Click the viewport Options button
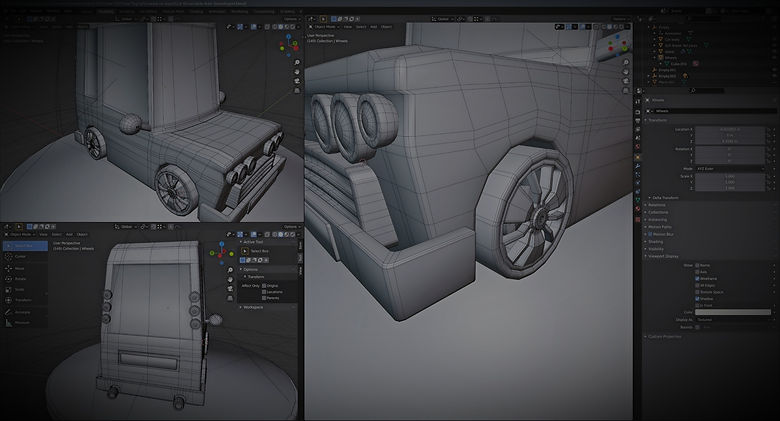 click(x=289, y=227)
